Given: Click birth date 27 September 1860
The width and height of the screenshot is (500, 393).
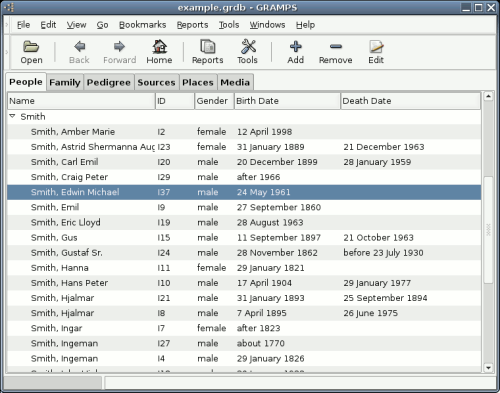Looking at the screenshot, I should (x=279, y=207).
